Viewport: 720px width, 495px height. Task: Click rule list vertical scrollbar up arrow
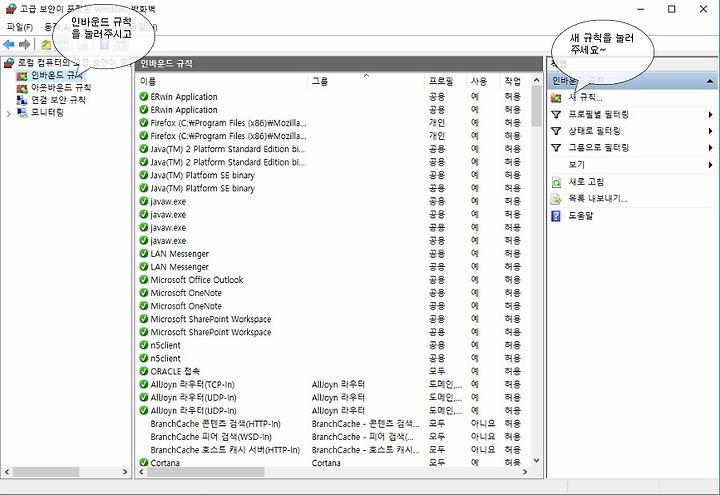536,80
